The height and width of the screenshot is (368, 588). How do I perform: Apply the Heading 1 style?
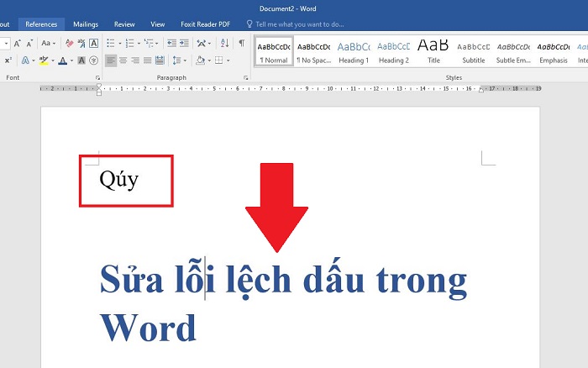(354, 51)
